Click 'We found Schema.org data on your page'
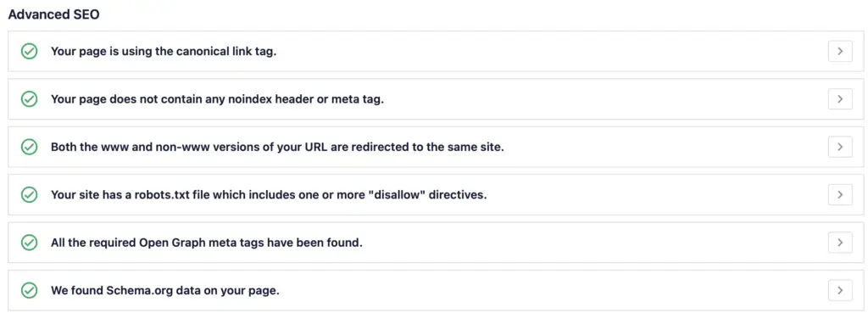868x313 pixels. pyautogui.click(x=165, y=290)
